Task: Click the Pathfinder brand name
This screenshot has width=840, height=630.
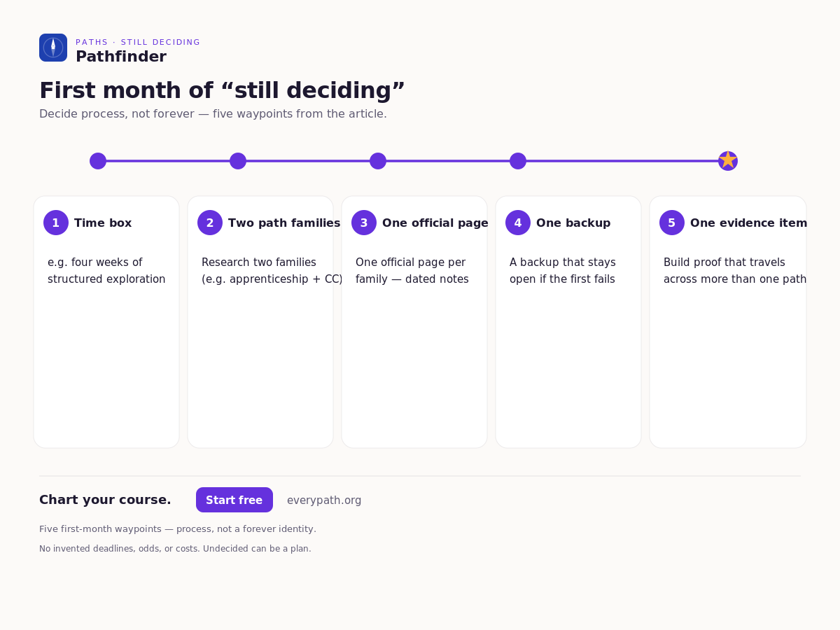Action: [x=121, y=57]
